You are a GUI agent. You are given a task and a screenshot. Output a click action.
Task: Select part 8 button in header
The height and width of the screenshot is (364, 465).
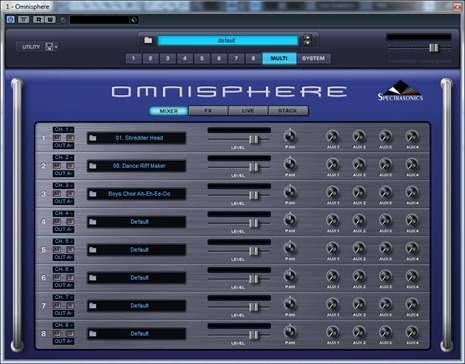point(253,58)
